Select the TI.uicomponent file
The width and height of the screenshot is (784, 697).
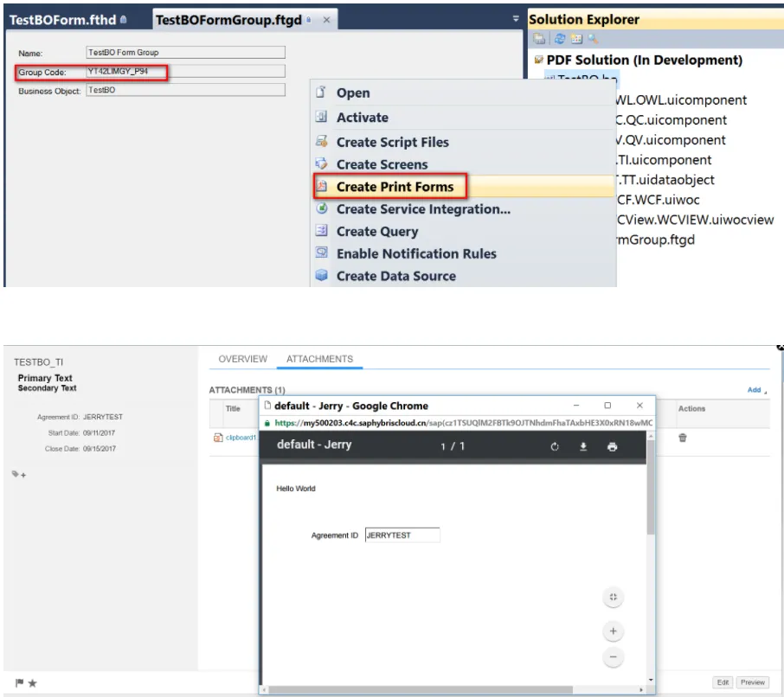(664, 160)
